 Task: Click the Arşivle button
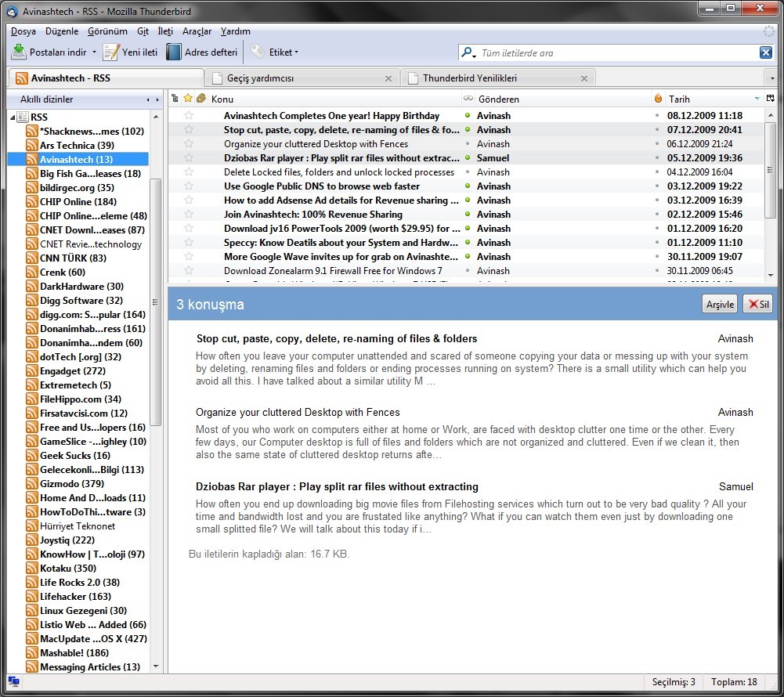720,304
